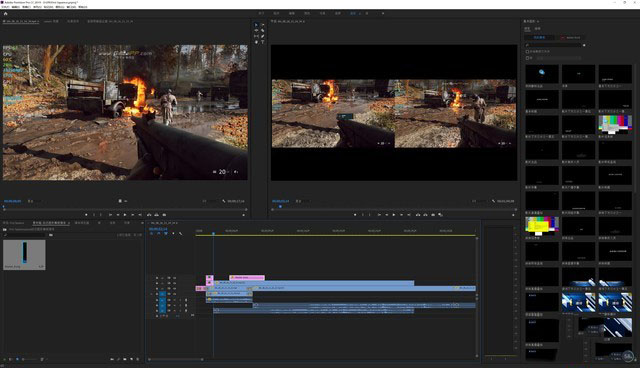Open the Timeline display settings wrench
Image resolution: width=640 pixels, height=368 pixels.
pyautogui.click(x=180, y=234)
